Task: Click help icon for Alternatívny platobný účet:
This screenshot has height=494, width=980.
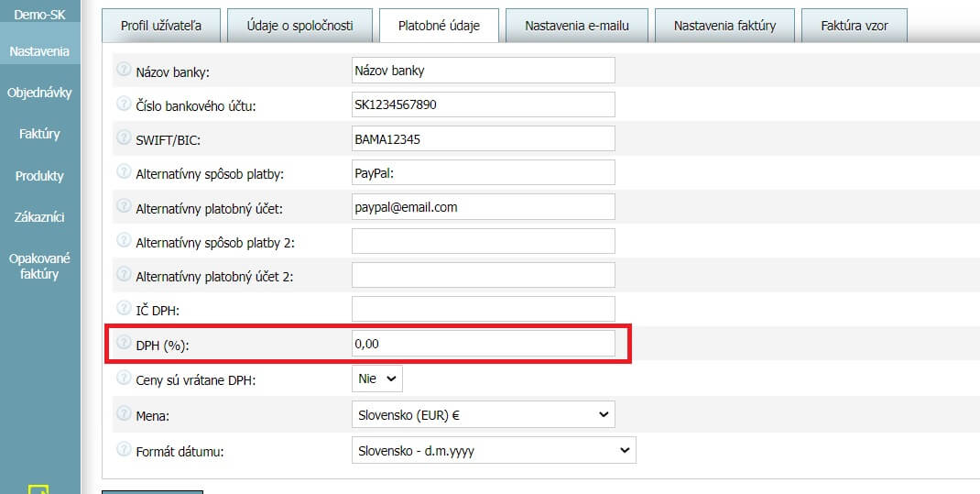Action: coord(124,205)
